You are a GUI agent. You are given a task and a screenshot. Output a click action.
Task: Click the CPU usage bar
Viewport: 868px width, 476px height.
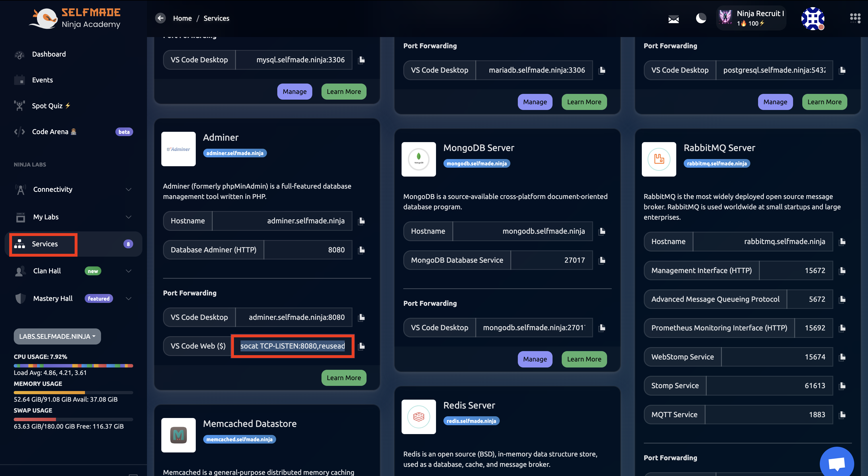pyautogui.click(x=73, y=366)
